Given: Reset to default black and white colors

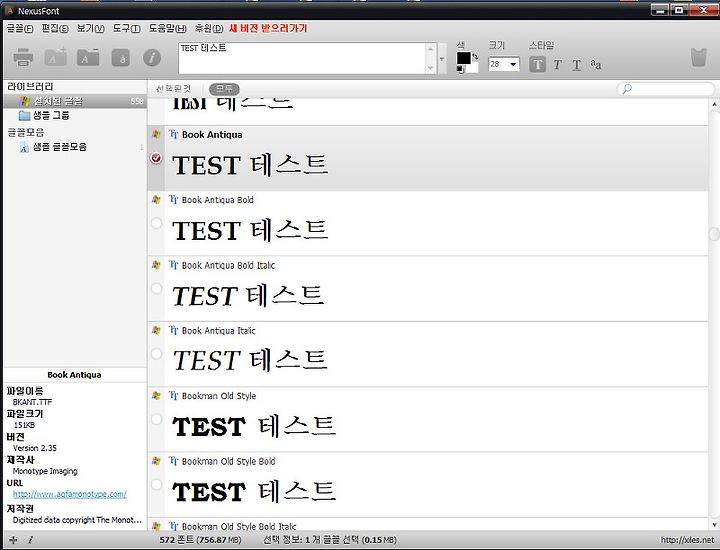Looking at the screenshot, I should click(460, 69).
